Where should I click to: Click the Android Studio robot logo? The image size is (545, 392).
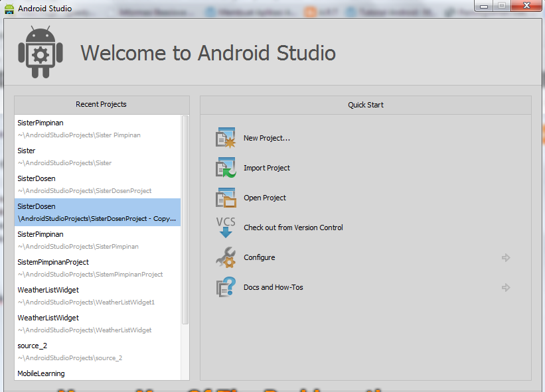[40, 52]
